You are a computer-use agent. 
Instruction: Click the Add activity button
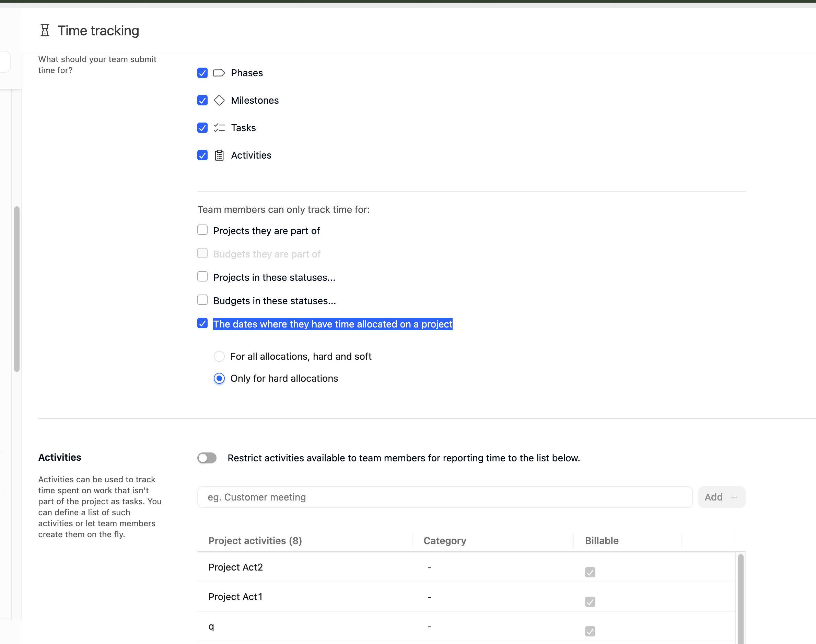coord(721,497)
